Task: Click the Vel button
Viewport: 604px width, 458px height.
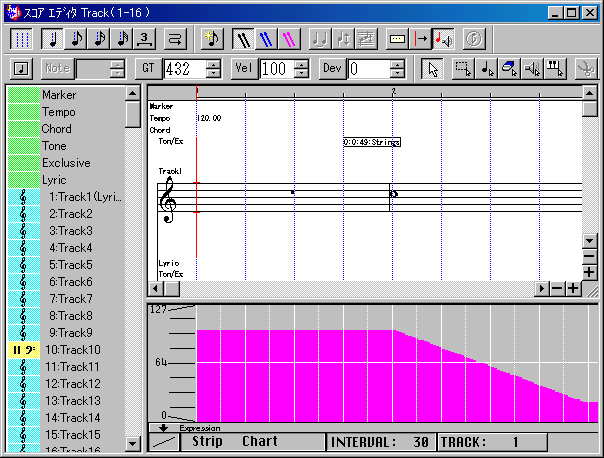Action: pyautogui.click(x=244, y=69)
